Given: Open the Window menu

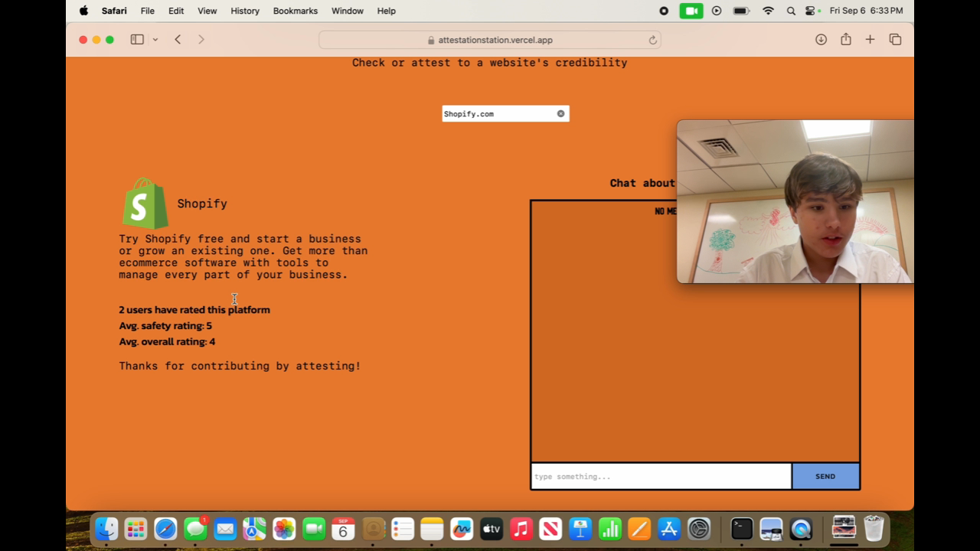Looking at the screenshot, I should tap(348, 11).
